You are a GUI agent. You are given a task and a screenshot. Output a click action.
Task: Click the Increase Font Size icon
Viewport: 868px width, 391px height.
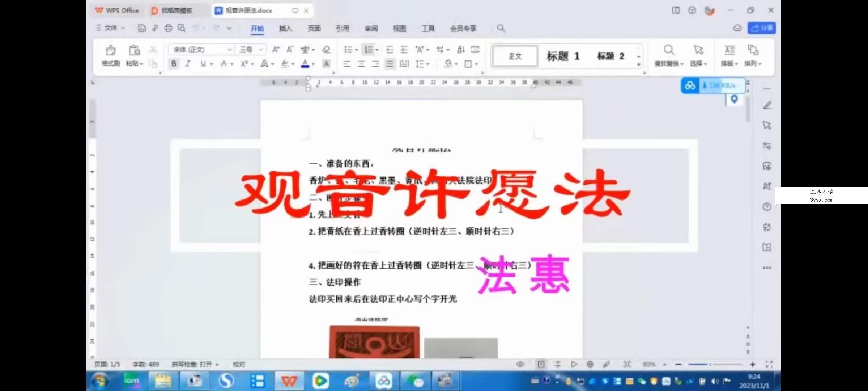[276, 49]
